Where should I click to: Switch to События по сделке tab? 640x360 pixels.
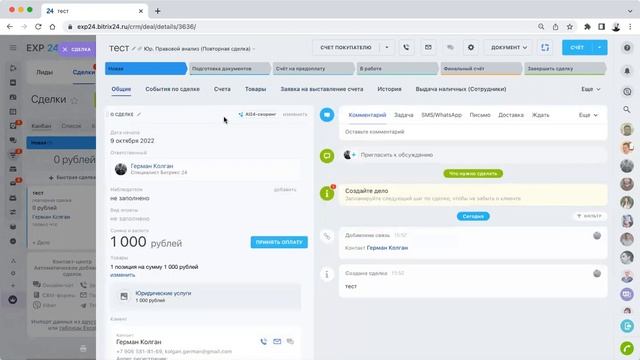pyautogui.click(x=172, y=89)
